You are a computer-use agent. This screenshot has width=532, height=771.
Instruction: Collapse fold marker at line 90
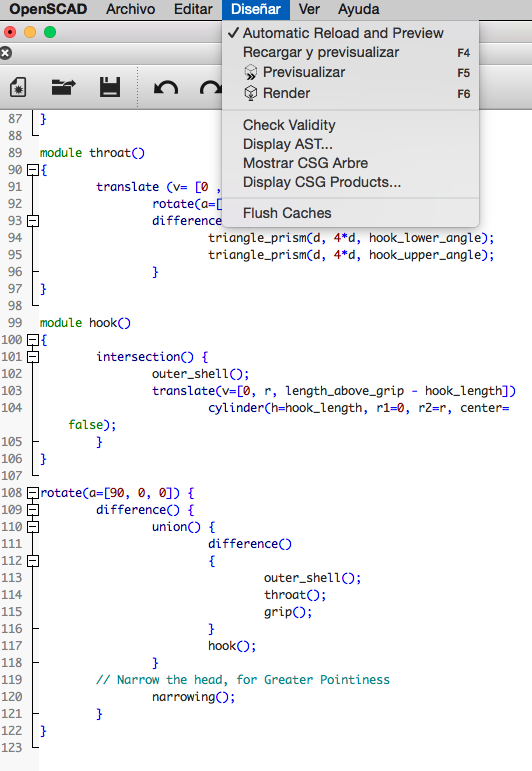(x=33, y=170)
